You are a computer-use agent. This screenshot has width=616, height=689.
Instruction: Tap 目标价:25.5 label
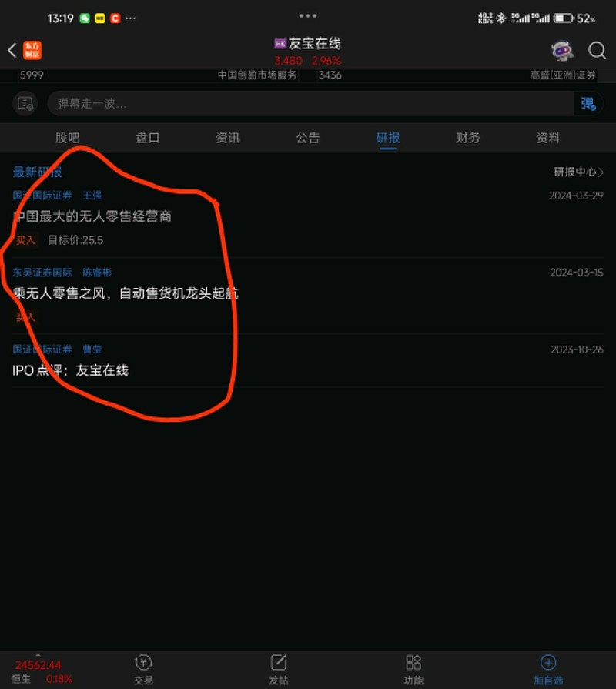click(75, 240)
